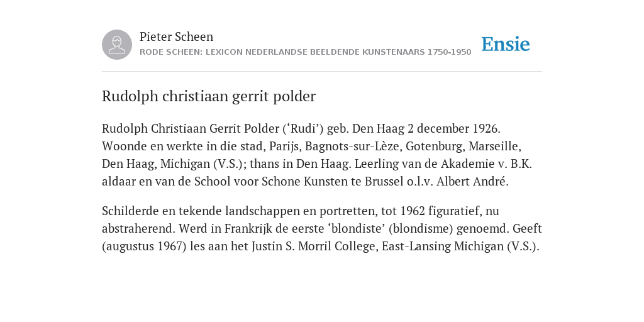Click the text (augustus 1967)

click(144, 247)
